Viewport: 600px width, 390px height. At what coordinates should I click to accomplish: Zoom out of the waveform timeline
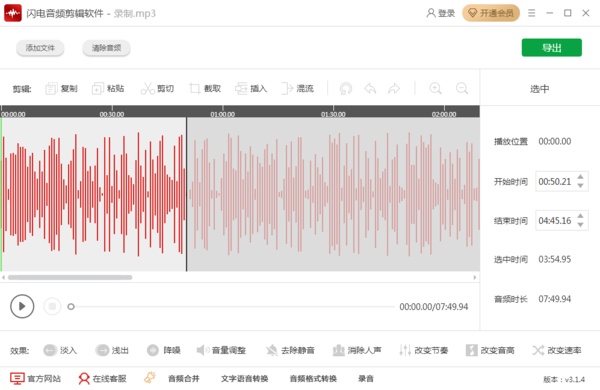[x=462, y=88]
